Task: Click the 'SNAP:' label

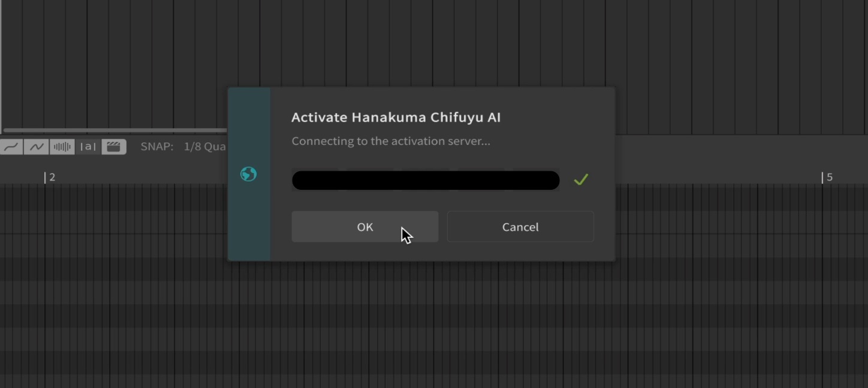Action: [x=157, y=147]
